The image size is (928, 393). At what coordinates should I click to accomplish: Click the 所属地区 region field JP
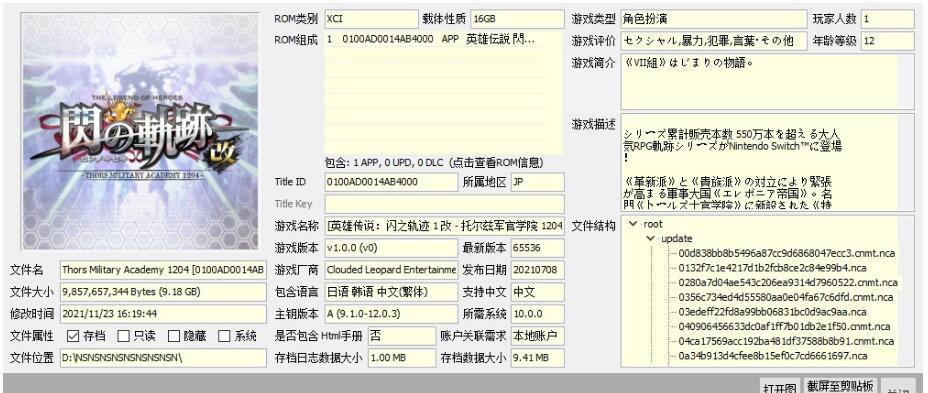click(537, 182)
